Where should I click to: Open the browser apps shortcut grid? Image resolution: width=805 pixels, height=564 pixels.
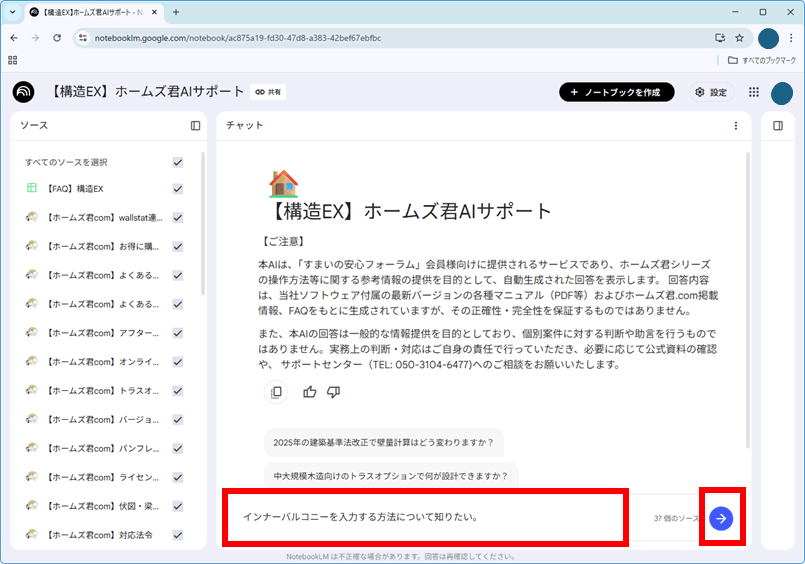point(13,61)
